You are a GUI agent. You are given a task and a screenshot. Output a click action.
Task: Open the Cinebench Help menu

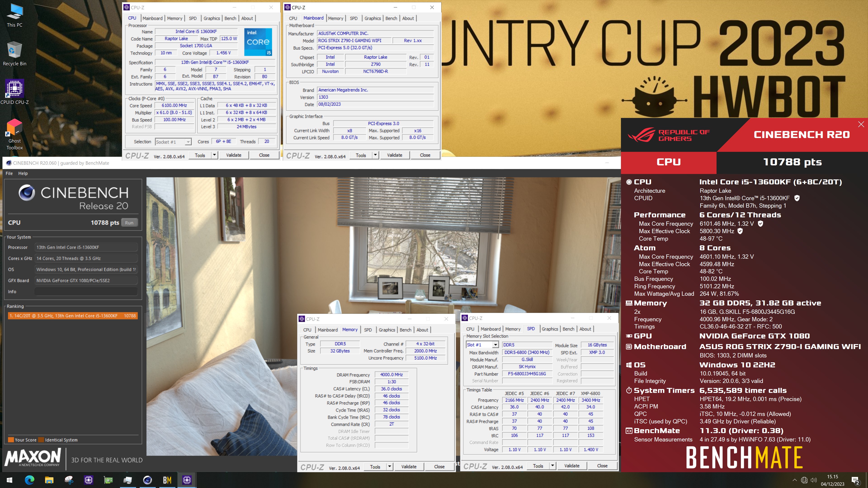pos(23,174)
